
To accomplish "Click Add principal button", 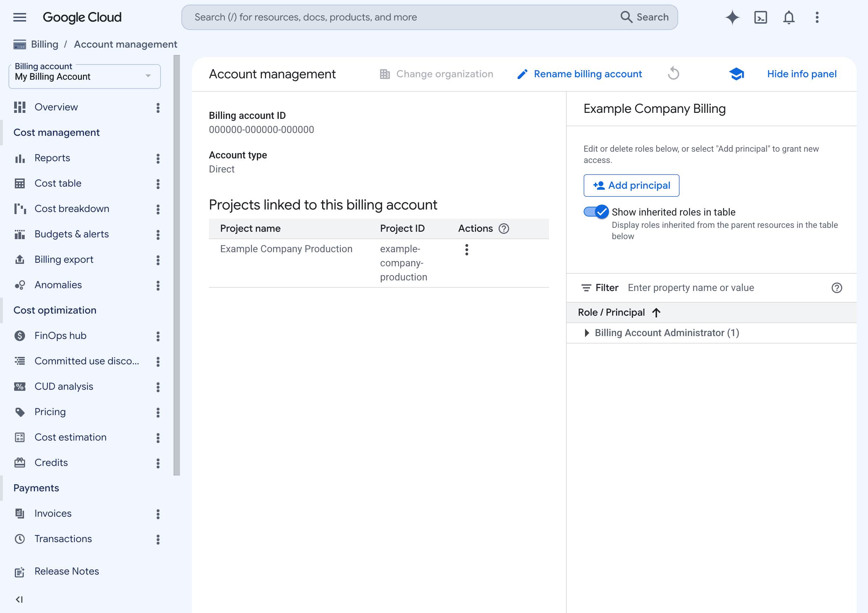I will click(631, 186).
